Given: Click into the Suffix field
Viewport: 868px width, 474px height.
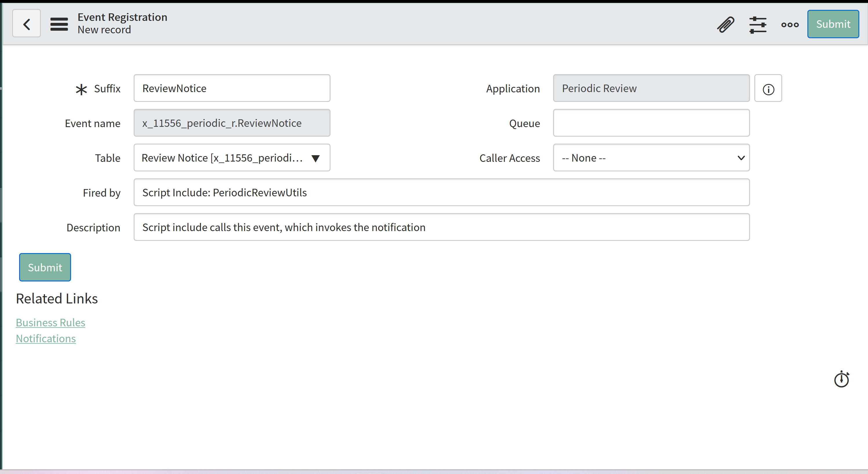Looking at the screenshot, I should 232,89.
